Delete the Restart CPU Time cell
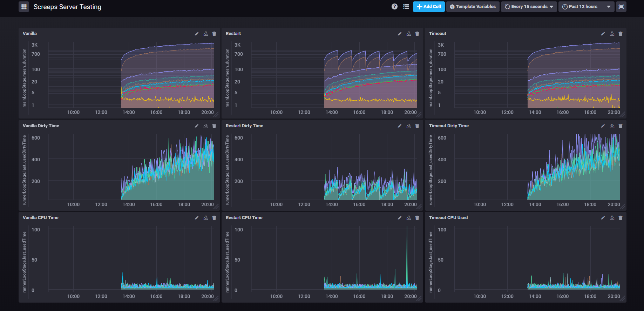The width and height of the screenshot is (644, 311). (x=417, y=218)
